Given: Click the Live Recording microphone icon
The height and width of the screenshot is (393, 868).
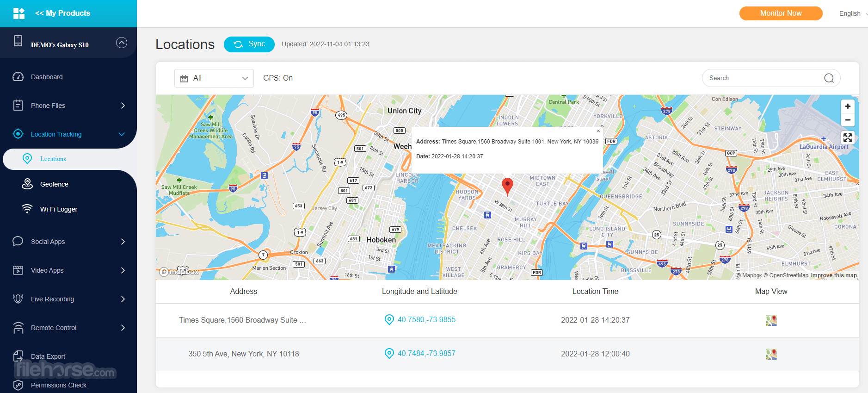Looking at the screenshot, I should (x=18, y=299).
